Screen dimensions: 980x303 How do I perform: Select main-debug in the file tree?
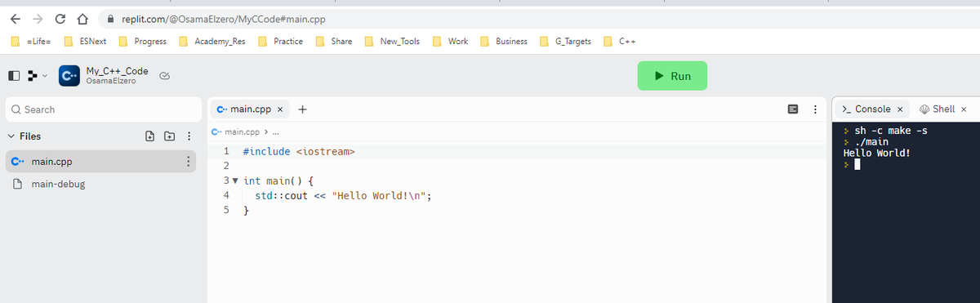click(100, 184)
